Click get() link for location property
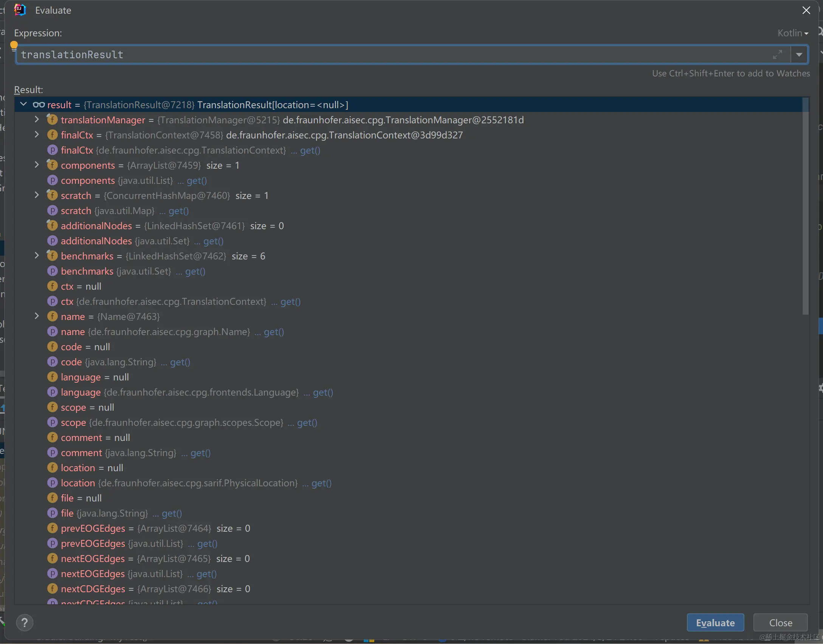The width and height of the screenshot is (823, 644). click(321, 483)
